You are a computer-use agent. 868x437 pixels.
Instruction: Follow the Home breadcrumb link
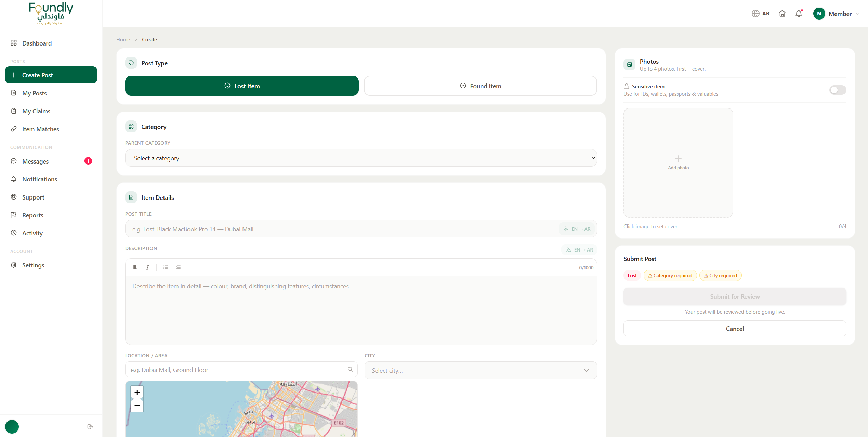click(x=123, y=39)
